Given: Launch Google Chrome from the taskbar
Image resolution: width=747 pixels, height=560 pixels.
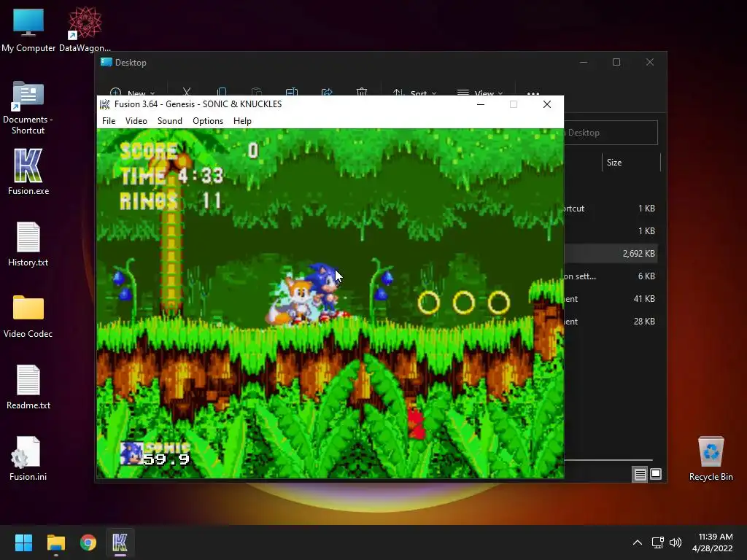Looking at the screenshot, I should 88,542.
